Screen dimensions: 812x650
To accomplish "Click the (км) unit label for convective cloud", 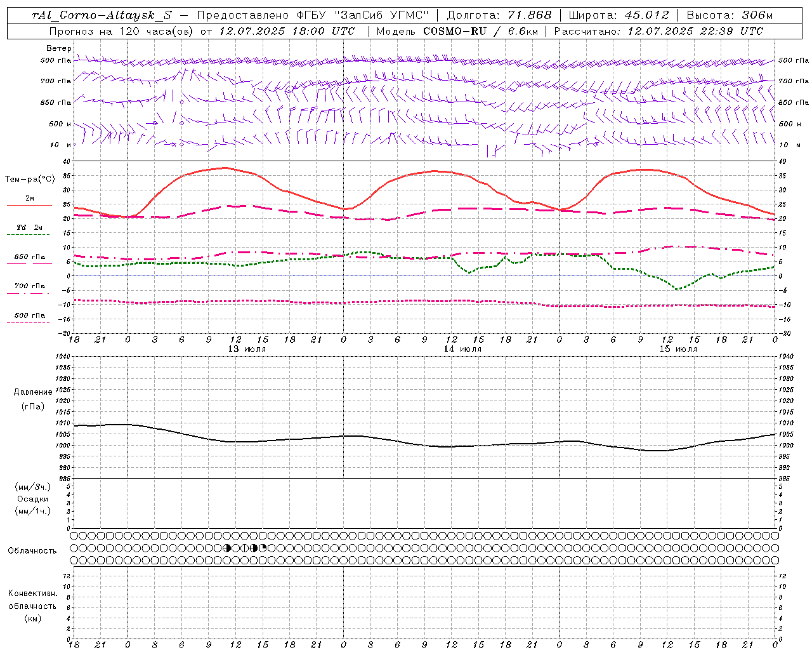I will [x=33, y=618].
